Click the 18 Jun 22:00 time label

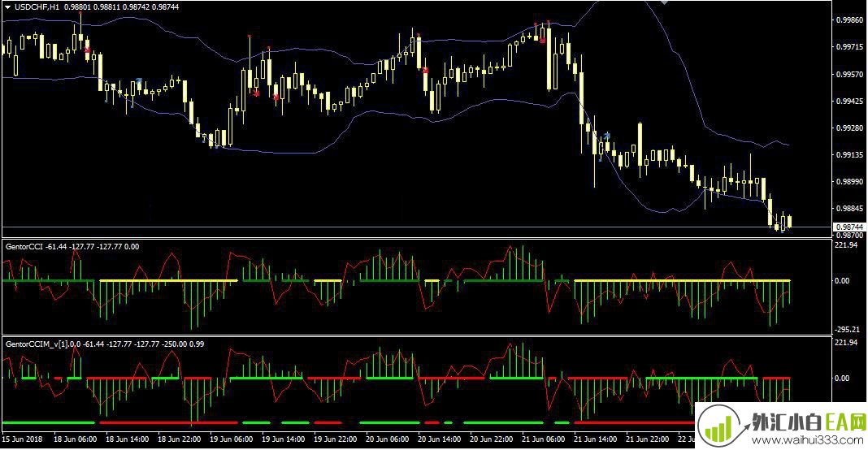180,439
